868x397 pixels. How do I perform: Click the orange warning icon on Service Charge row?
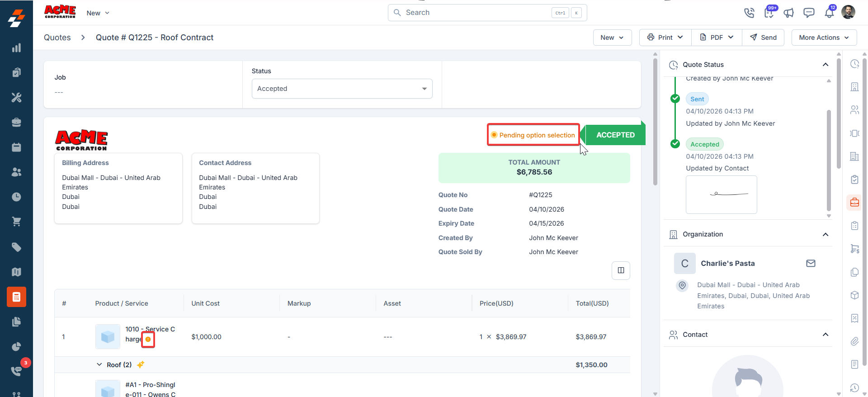(x=148, y=339)
